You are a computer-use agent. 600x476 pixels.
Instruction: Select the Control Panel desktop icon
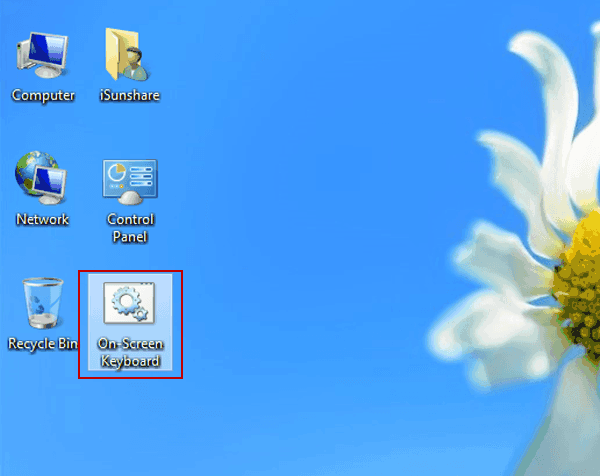click(130, 182)
